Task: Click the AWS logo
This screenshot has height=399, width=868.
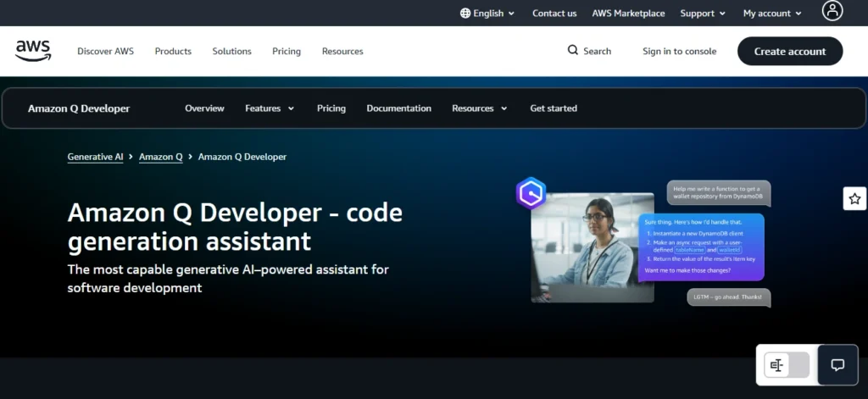Action: point(33,51)
